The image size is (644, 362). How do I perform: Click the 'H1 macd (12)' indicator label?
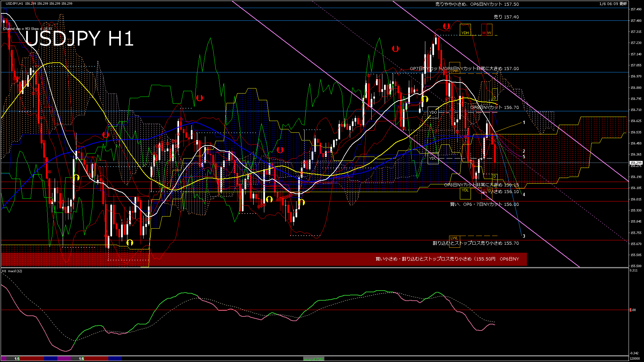(12, 271)
